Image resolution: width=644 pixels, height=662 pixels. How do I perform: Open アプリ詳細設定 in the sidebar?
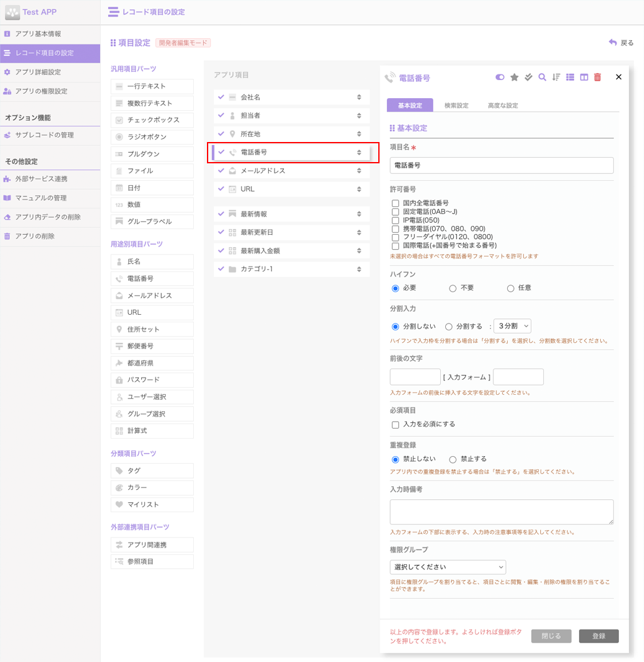tap(50, 72)
